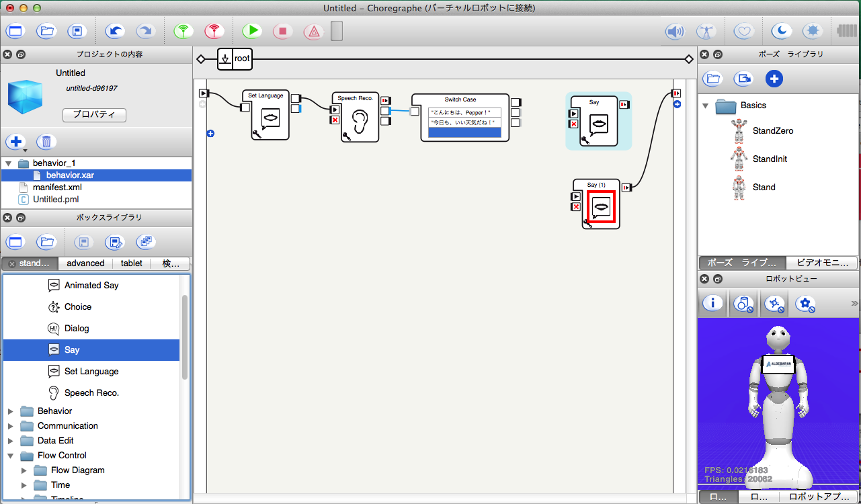Put the robot to rest with moon icon
The height and width of the screenshot is (504, 861).
[781, 31]
